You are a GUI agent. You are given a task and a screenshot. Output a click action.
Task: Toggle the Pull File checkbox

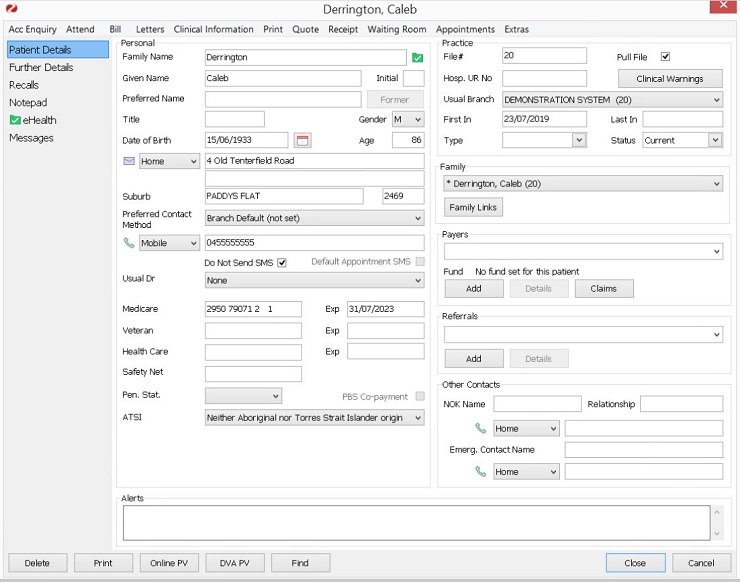point(665,57)
